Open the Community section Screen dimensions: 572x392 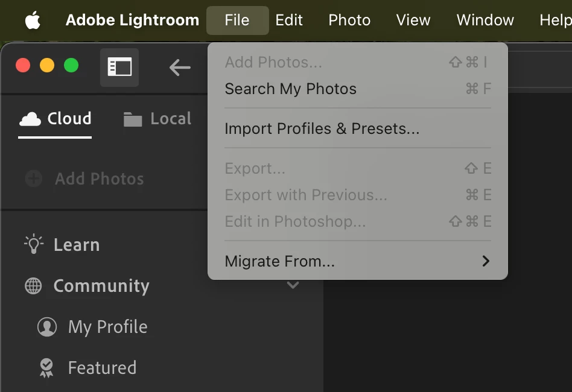point(87,286)
